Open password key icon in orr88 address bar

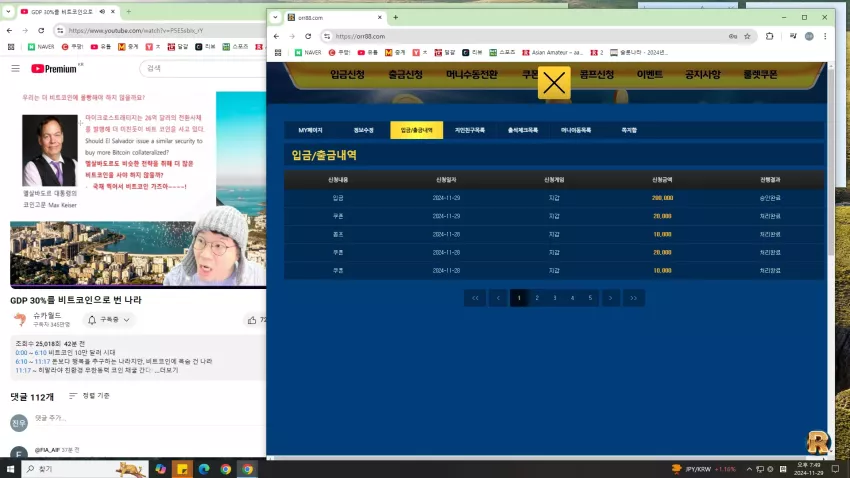point(732,36)
